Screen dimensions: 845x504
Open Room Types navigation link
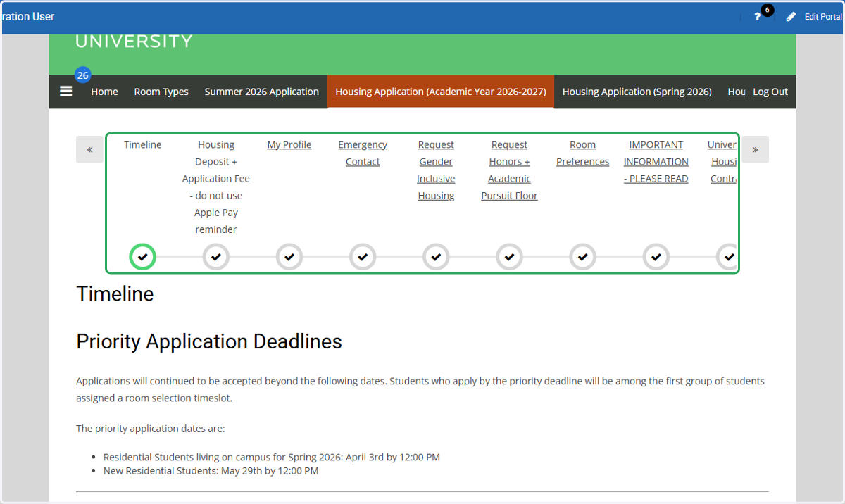click(x=161, y=92)
